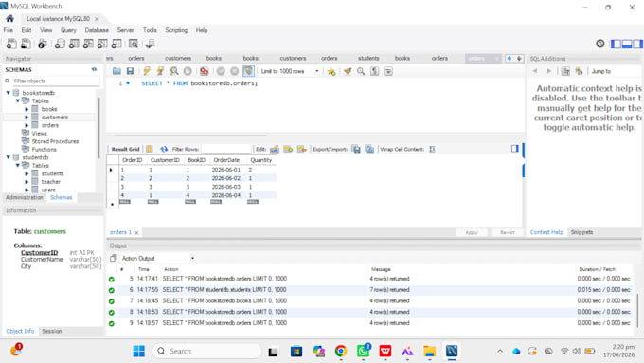This screenshot has height=363, width=644.
Task: Close the orders 1 result tab
Action: coord(136,233)
